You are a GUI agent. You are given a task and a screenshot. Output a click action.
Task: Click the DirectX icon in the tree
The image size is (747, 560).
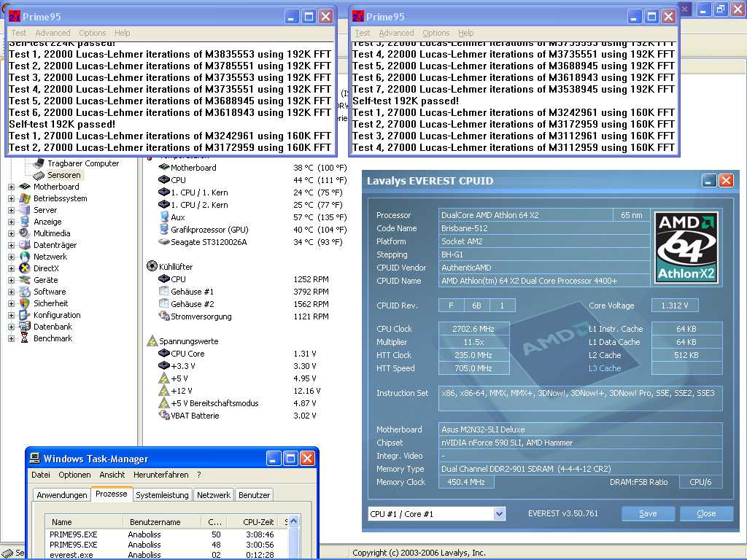(24, 268)
